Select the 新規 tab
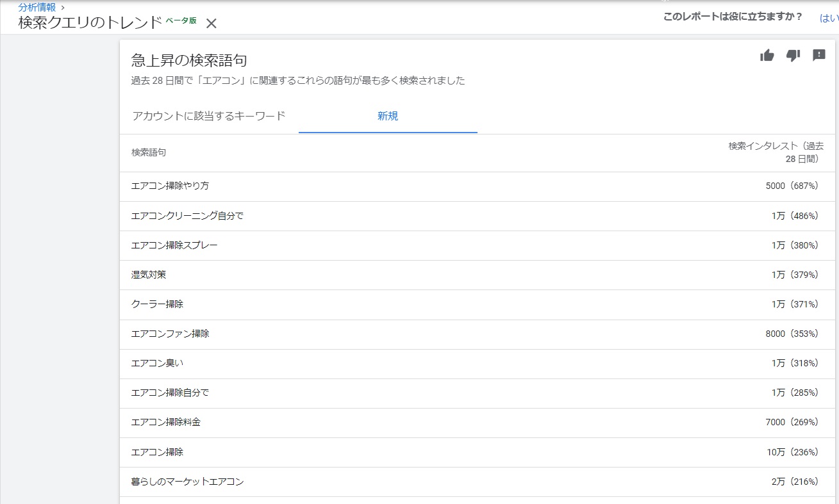The width and height of the screenshot is (839, 504). [387, 116]
